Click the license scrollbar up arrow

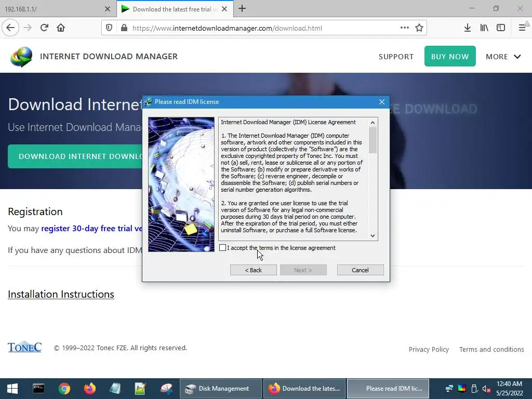pos(373,123)
